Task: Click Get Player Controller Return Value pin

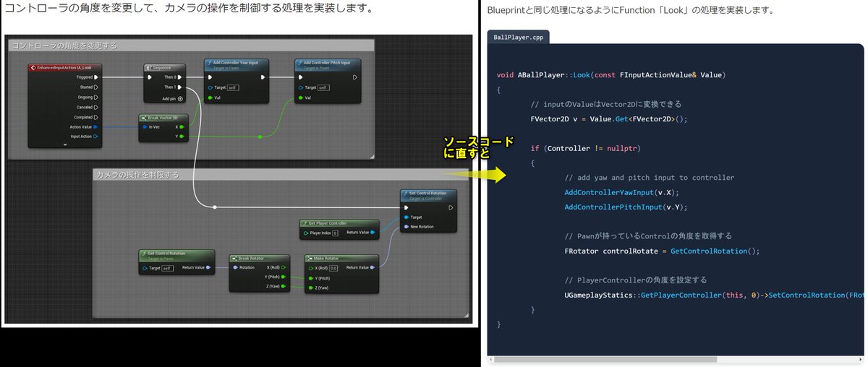Action: (372, 233)
